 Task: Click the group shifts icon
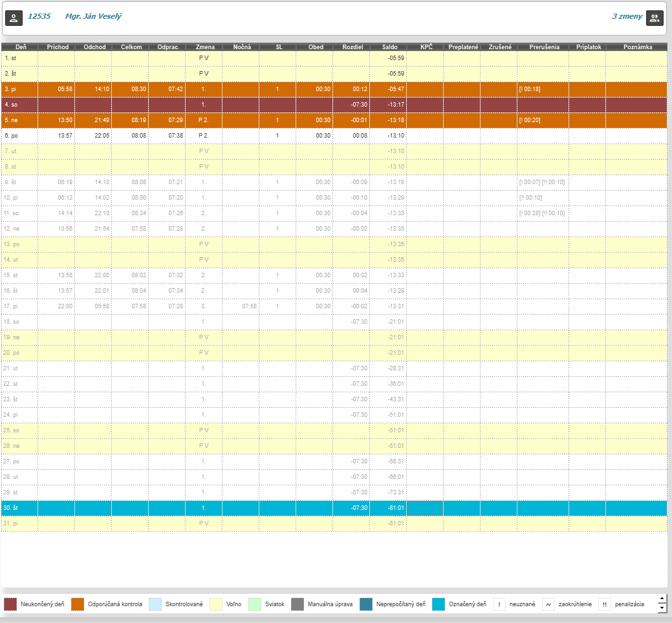coord(655,17)
